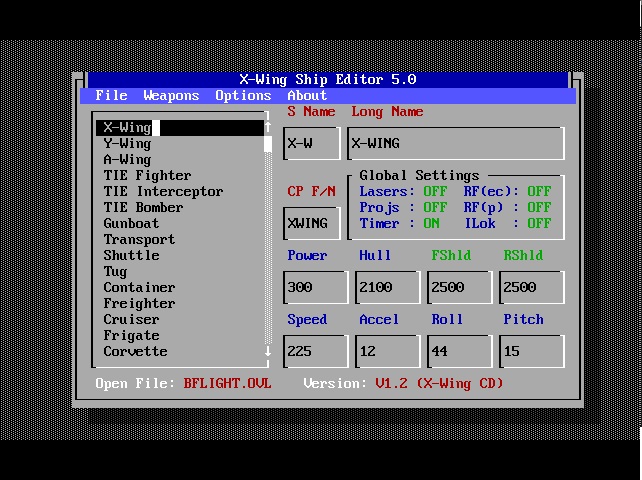
Task: Click the ship list scrollbar thumb
Action: 268,144
